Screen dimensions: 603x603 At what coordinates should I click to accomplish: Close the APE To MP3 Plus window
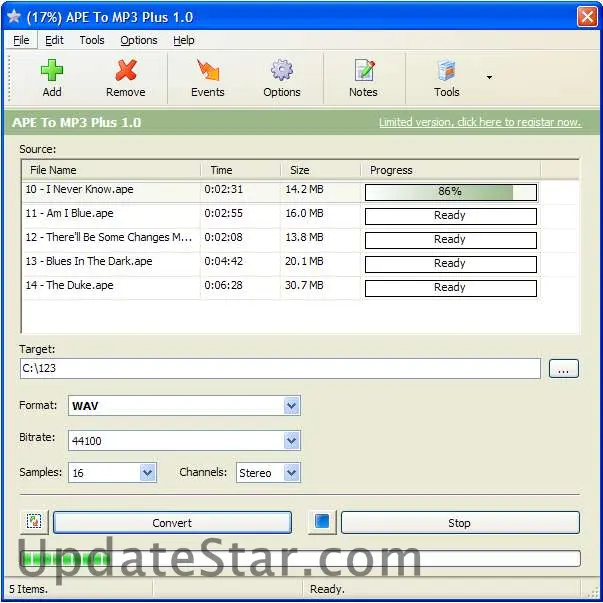point(587,17)
